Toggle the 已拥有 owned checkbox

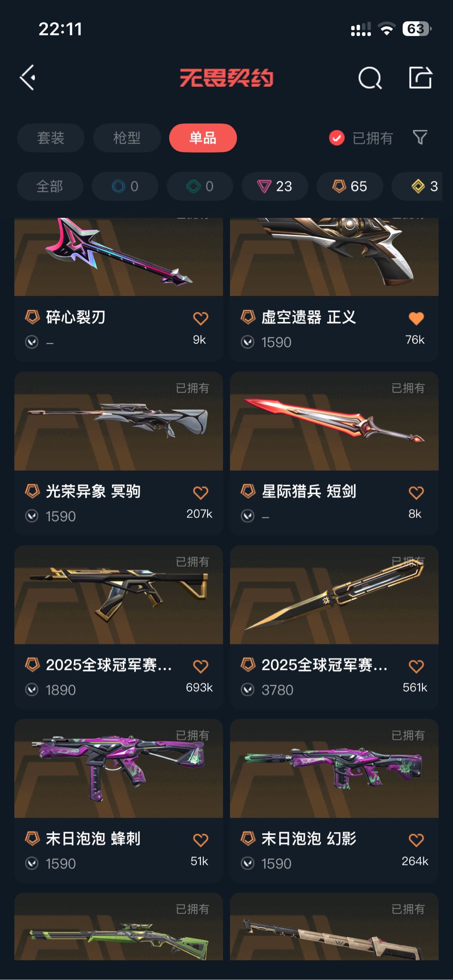[x=336, y=138]
